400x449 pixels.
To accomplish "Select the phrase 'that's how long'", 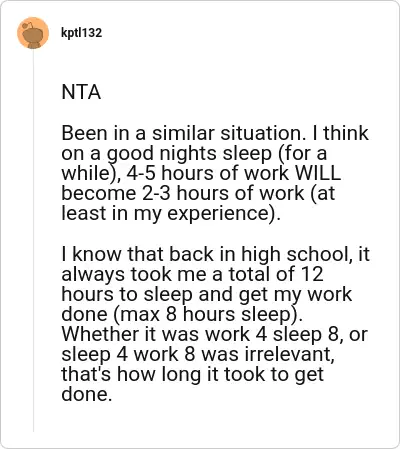I will click(x=131, y=375).
